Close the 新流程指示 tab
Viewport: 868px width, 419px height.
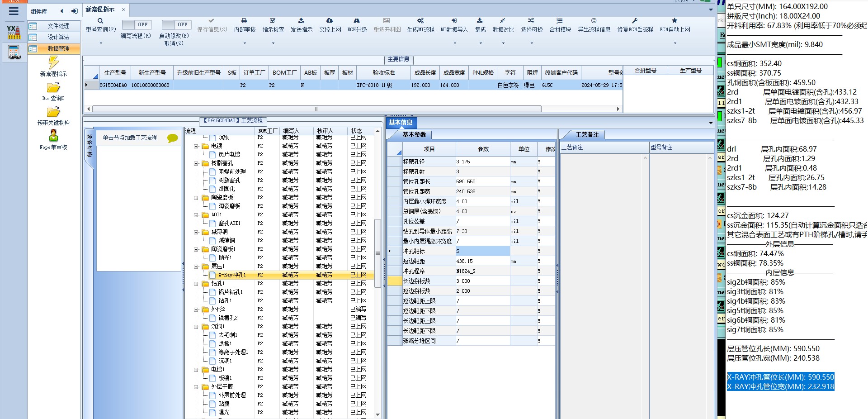pos(123,9)
